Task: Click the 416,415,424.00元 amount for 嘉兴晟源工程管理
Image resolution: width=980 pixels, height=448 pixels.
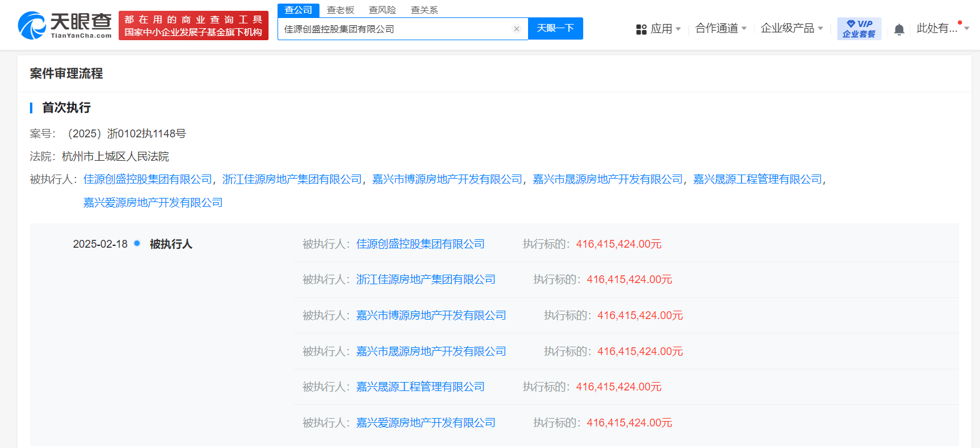Action: 619,387
